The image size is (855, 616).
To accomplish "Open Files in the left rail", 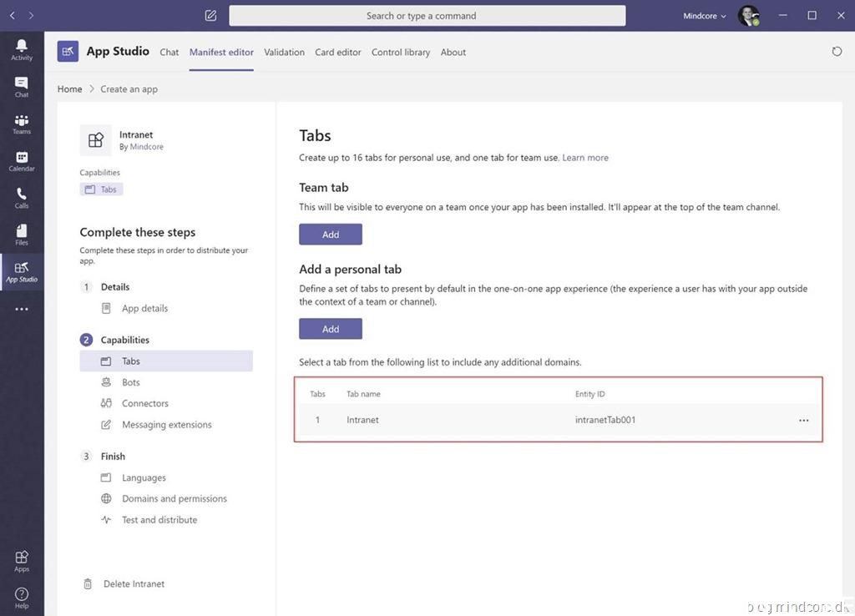I will (22, 235).
